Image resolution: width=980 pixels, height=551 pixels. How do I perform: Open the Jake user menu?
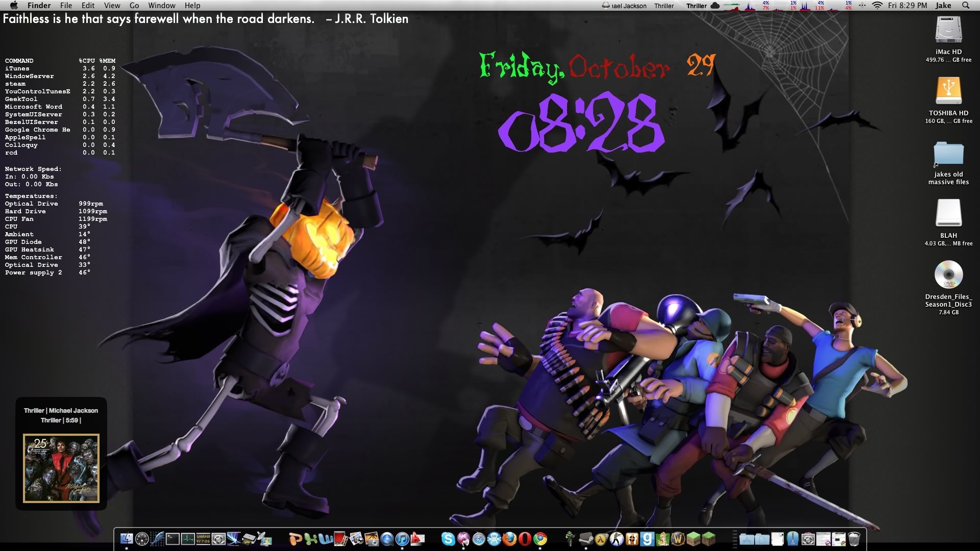943,6
